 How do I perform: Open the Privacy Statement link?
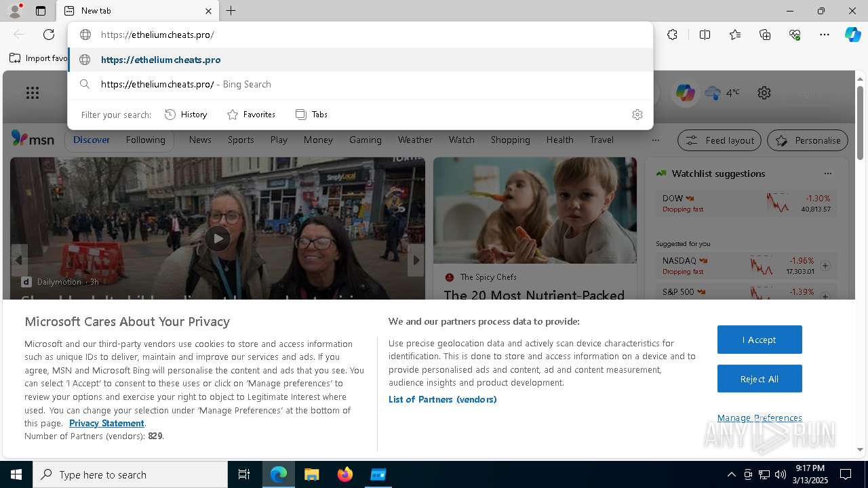(x=106, y=423)
